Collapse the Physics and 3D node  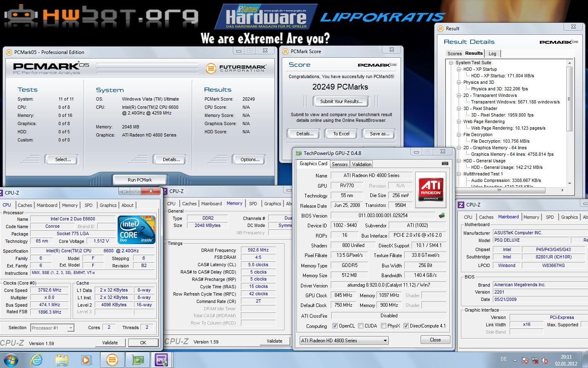tap(459, 83)
